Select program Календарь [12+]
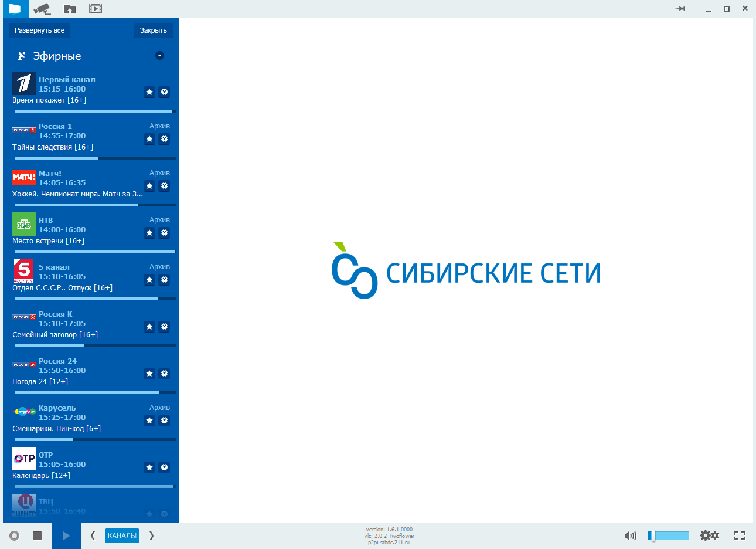Image resolution: width=756 pixels, height=549 pixels. click(41, 476)
